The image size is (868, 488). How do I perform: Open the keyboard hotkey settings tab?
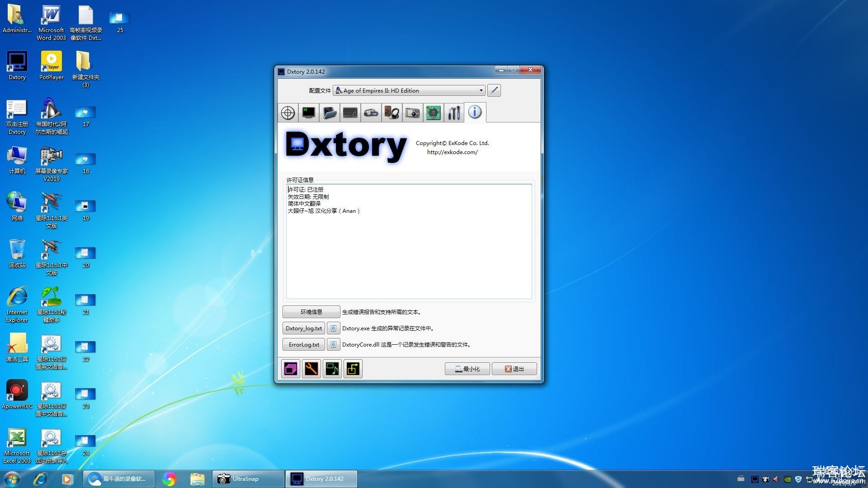350,113
